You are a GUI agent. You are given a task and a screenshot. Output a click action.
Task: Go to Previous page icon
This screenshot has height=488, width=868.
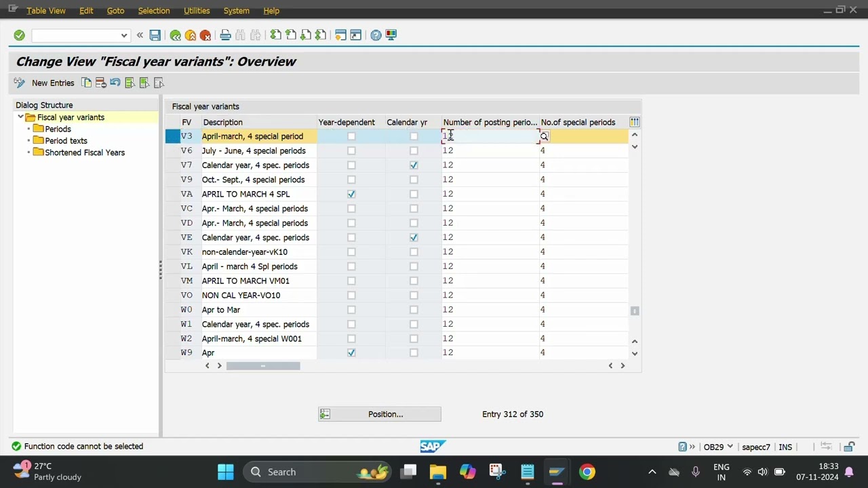(290, 35)
